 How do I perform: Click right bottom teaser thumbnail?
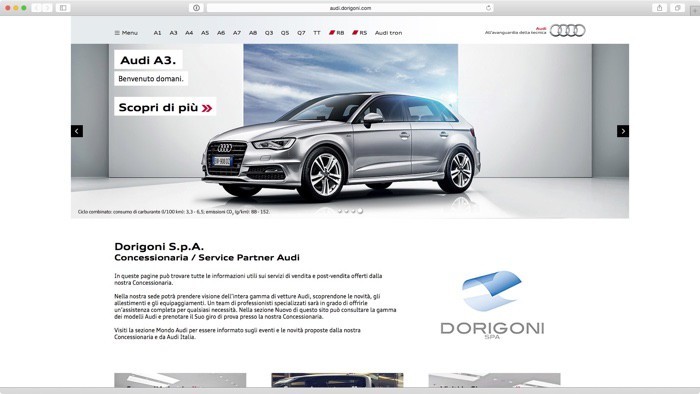pos(494,380)
